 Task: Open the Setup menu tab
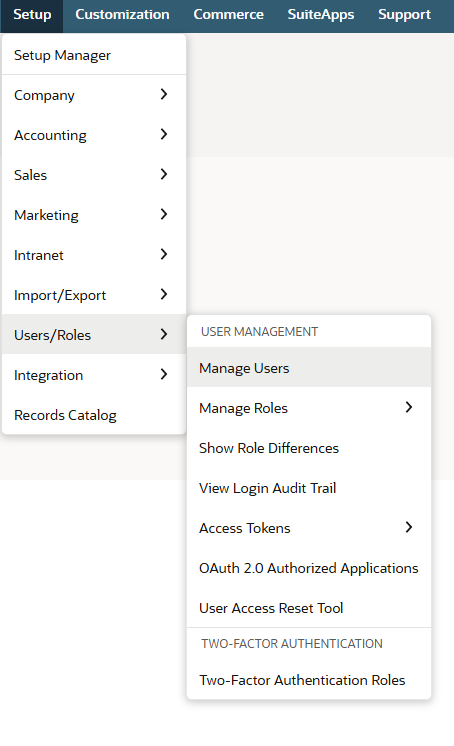[x=32, y=15]
